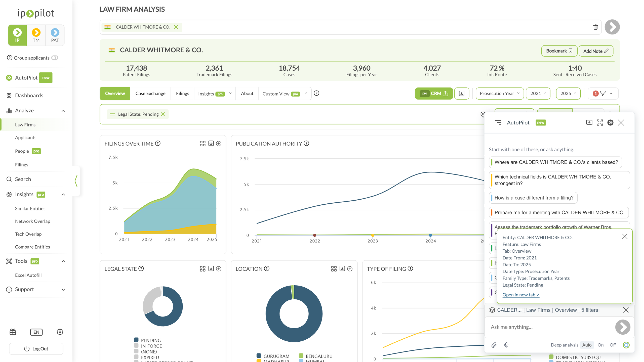Set Deep analysis to On
Image resolution: width=644 pixels, height=362 pixels.
[x=600, y=345]
